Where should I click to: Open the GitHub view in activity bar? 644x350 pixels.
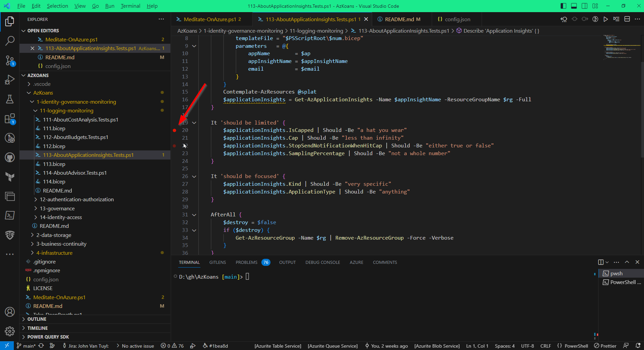tap(10, 157)
